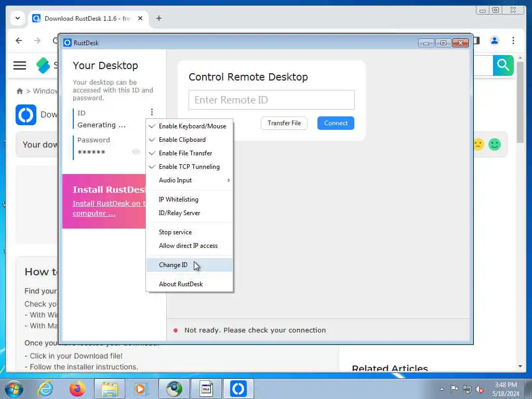The image size is (532, 399).
Task: Choose Change ID from the menu
Action: point(189,265)
